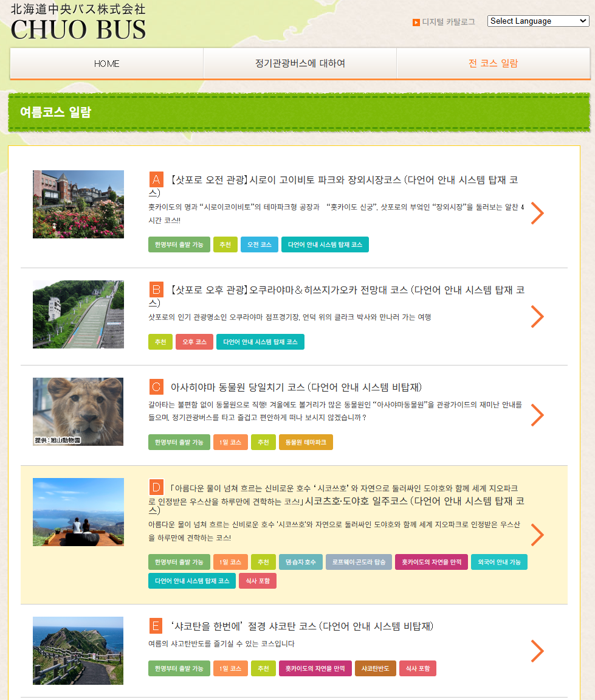Open the Select Language dropdown
The image size is (595, 700).
pyautogui.click(x=538, y=21)
